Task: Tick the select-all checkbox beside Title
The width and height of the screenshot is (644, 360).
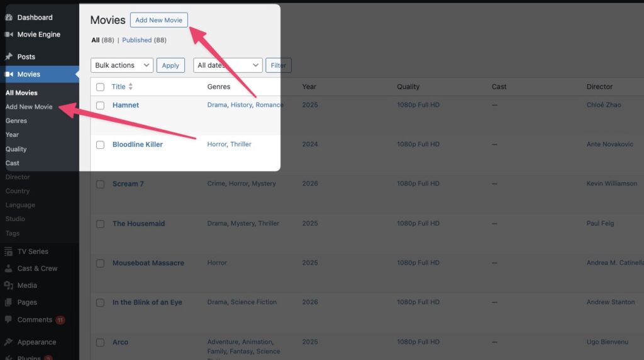Action: click(100, 87)
